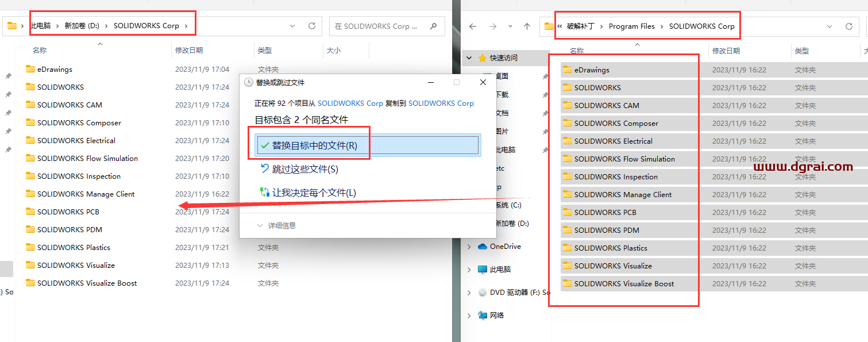Expand 详细信息 in the replace dialog
The height and width of the screenshot is (342, 868).
[x=276, y=226]
